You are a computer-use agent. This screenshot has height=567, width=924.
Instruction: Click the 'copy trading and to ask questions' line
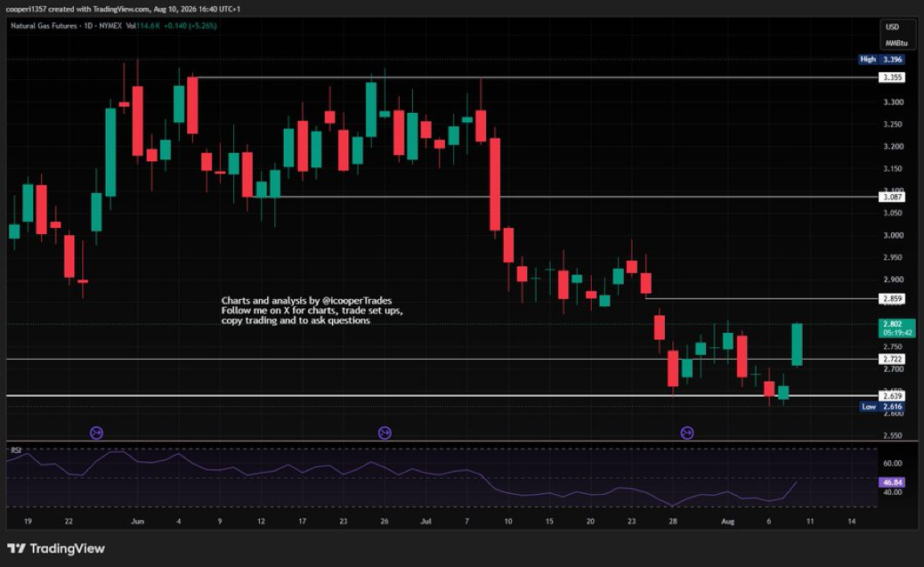click(x=296, y=320)
